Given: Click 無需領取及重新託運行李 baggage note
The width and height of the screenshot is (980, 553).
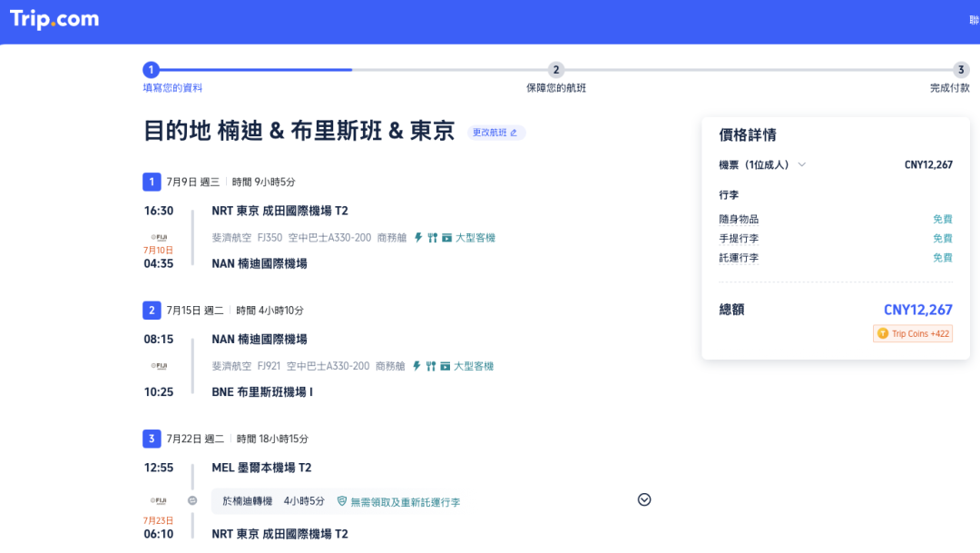Looking at the screenshot, I should tap(405, 502).
